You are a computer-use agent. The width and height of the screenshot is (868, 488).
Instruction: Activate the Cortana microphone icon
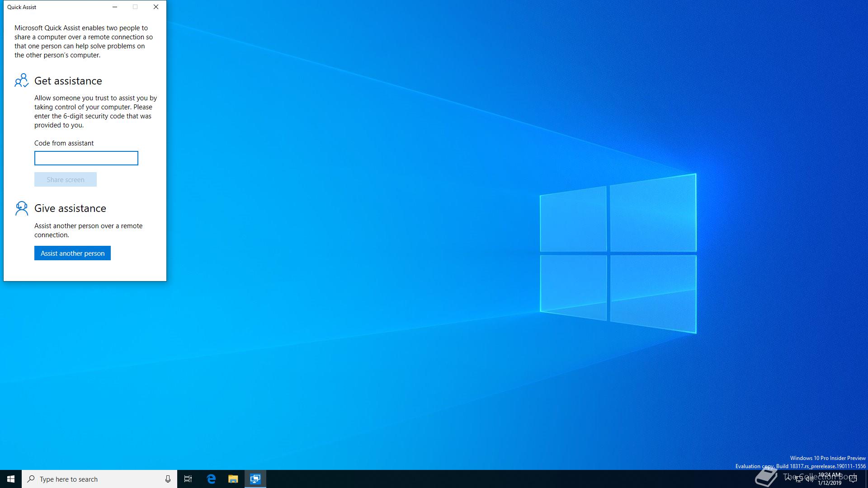pos(168,479)
